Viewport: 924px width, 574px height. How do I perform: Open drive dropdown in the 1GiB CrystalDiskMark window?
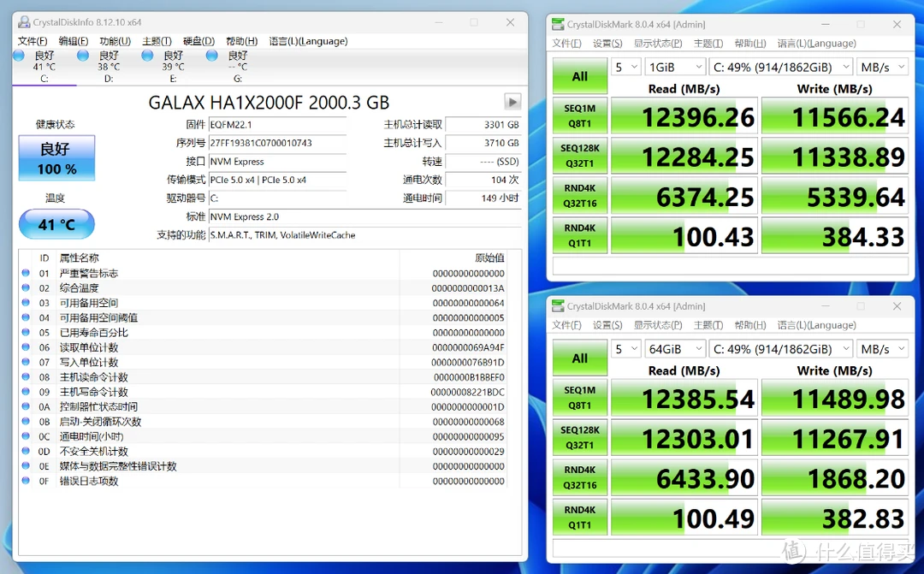[781, 68]
